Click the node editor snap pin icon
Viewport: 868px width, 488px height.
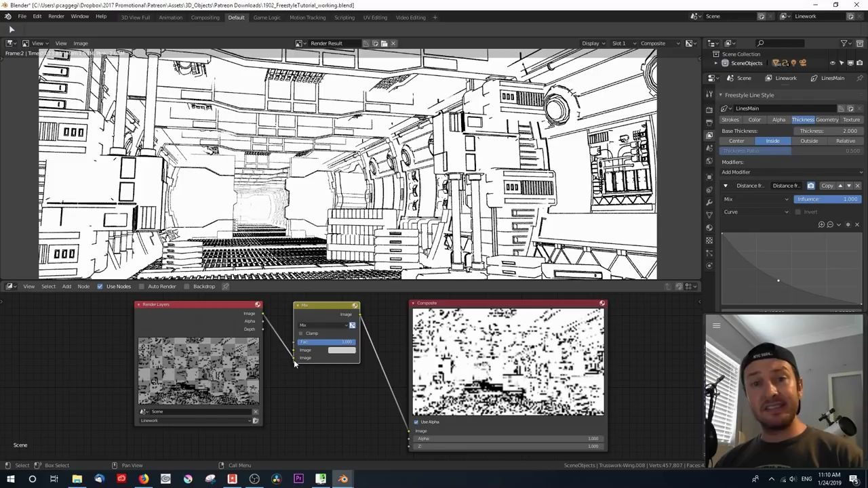[226, 287]
